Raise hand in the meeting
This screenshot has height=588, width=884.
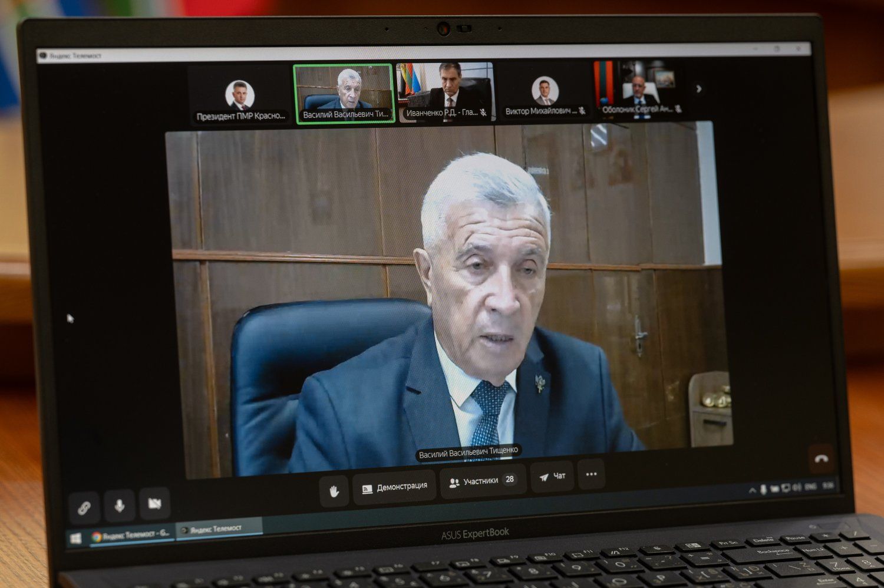[x=334, y=490]
